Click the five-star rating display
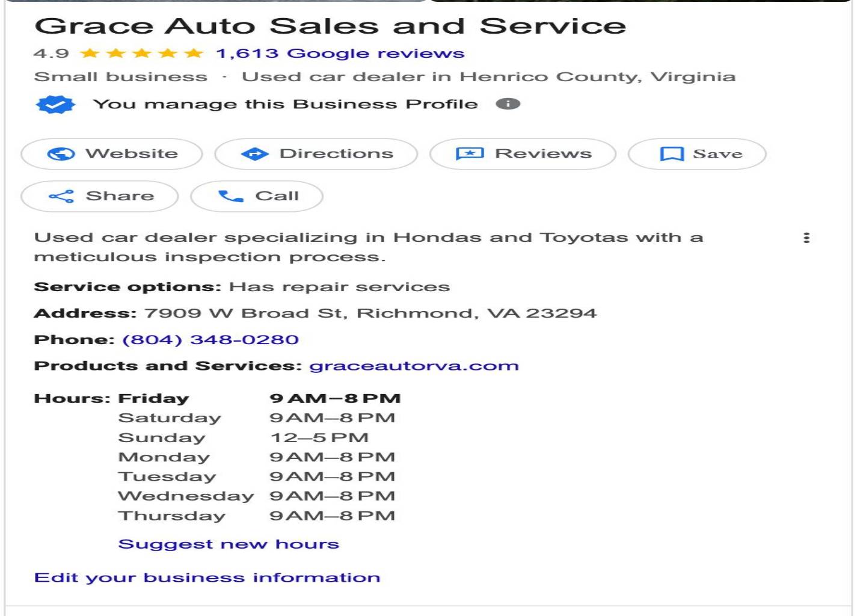The width and height of the screenshot is (866, 616). pyautogui.click(x=142, y=54)
